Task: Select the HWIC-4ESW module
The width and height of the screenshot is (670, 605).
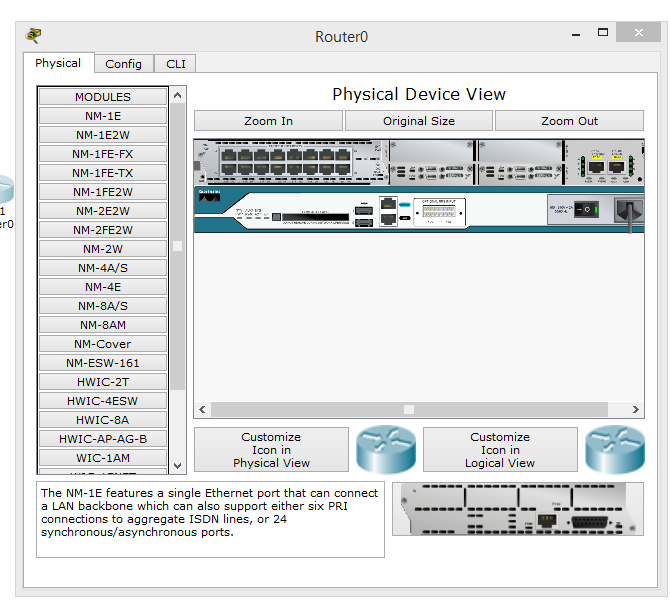Action: pos(103,401)
